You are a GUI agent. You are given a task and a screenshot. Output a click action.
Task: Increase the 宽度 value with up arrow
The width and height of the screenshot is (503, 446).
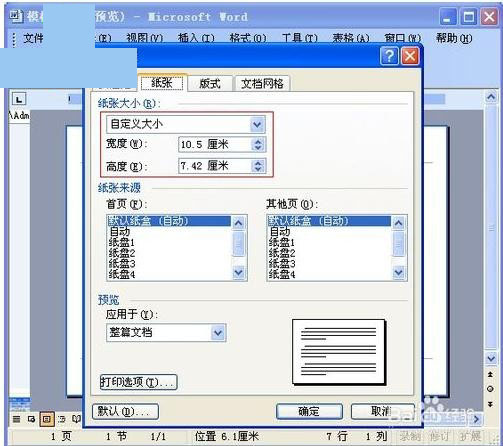(x=258, y=141)
